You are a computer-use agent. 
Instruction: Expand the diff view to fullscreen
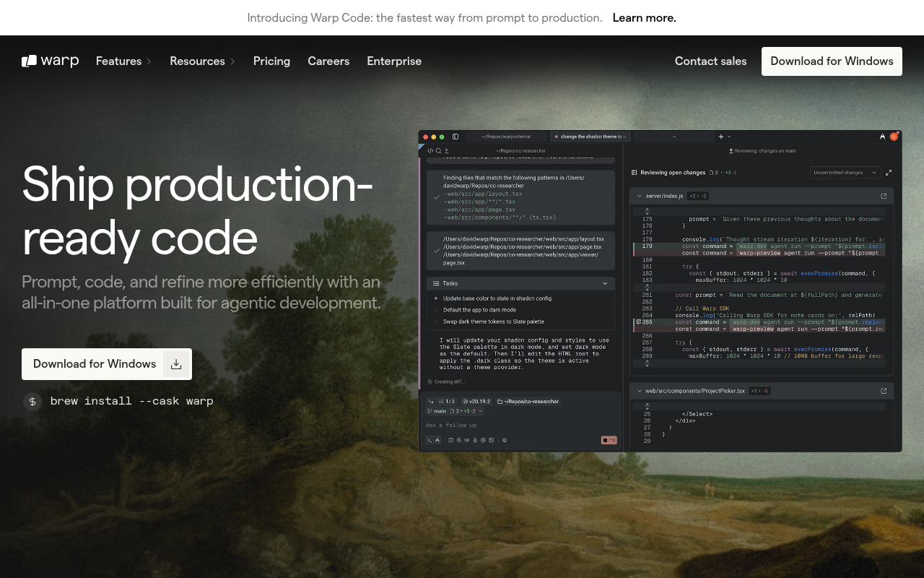click(x=889, y=173)
